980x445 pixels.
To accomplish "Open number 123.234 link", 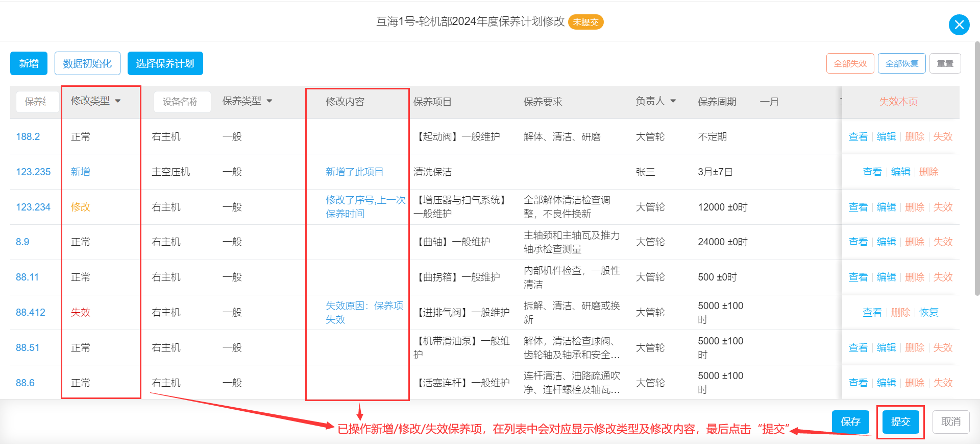I will pyautogui.click(x=33, y=207).
